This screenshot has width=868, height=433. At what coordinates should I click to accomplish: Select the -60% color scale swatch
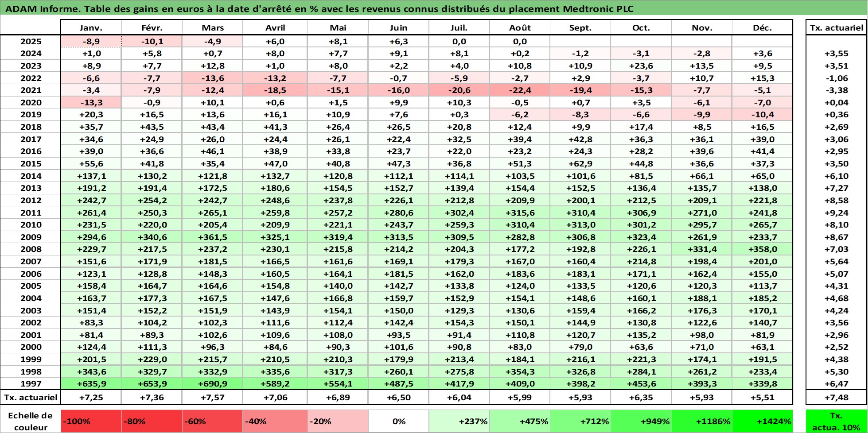click(x=212, y=421)
